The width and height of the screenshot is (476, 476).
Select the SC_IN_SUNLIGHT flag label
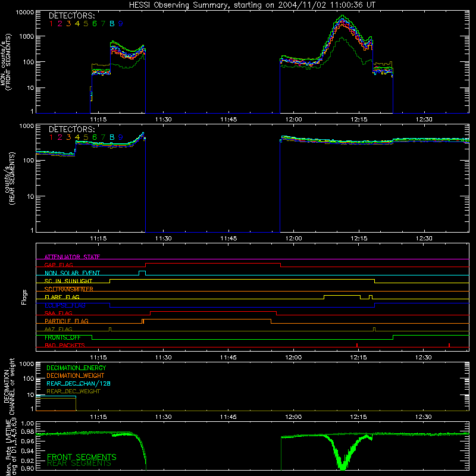(x=68, y=281)
